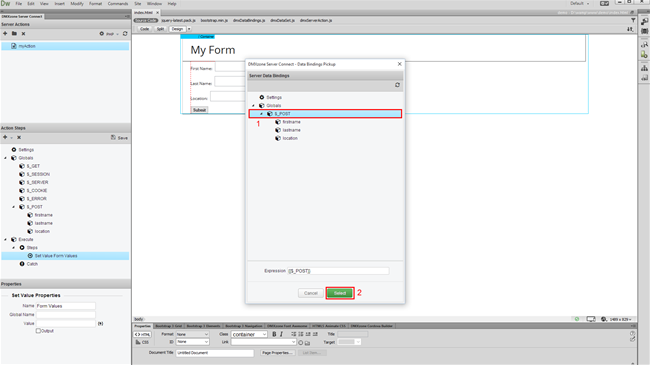Click the ordered list icon in Properties
Image resolution: width=650 pixels, height=365 pixels.
(301, 334)
